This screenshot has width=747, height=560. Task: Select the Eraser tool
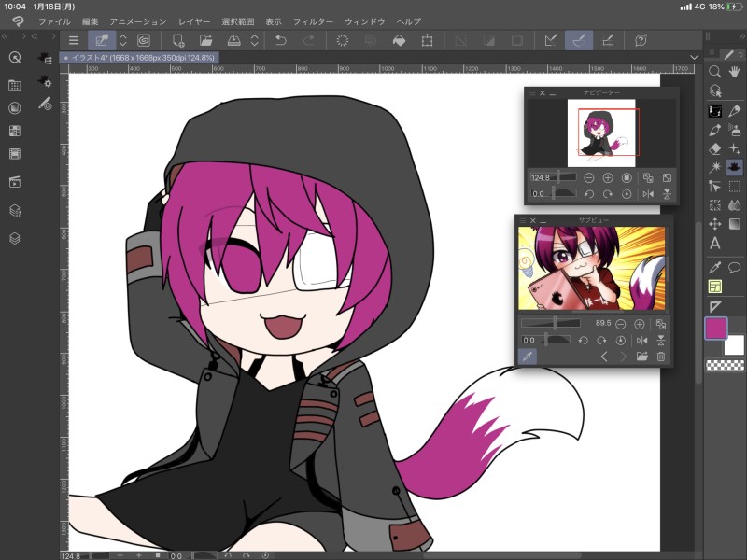coord(714,149)
